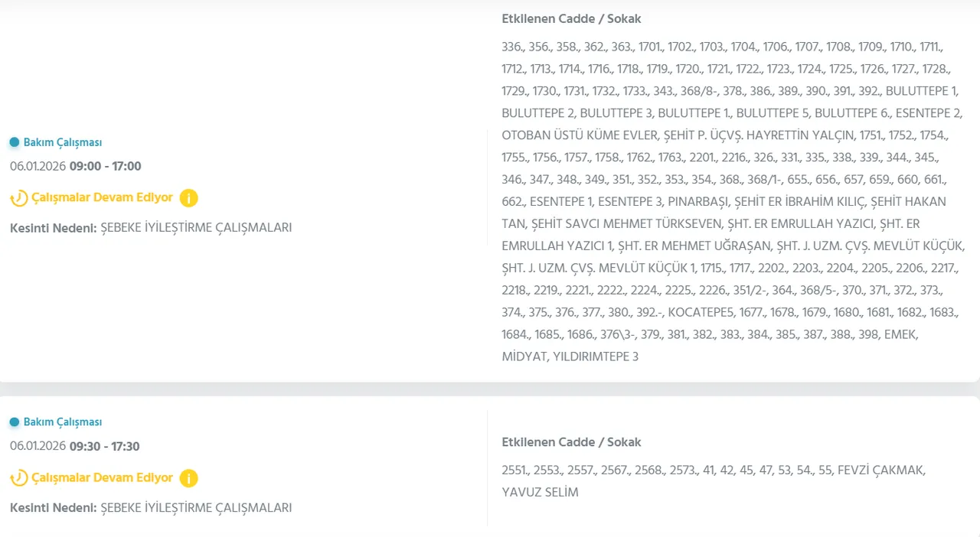Click the clock icon on second Çalışmalar Devam Ediyor status
The width and height of the screenshot is (980, 537).
tap(17, 477)
